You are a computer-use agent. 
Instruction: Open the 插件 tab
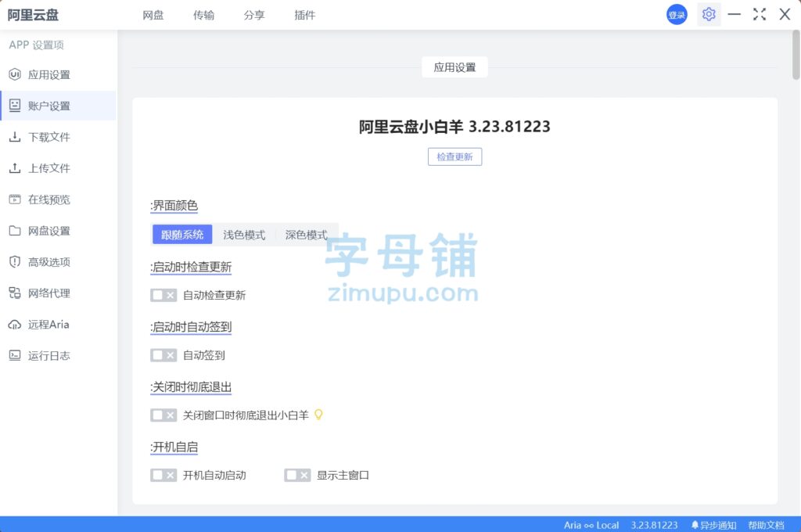305,16
